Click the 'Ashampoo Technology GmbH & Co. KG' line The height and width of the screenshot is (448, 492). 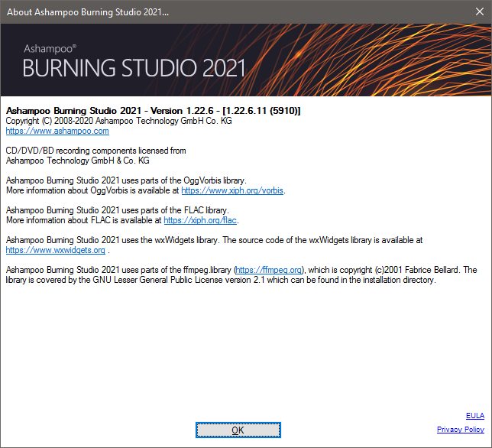pos(77,161)
